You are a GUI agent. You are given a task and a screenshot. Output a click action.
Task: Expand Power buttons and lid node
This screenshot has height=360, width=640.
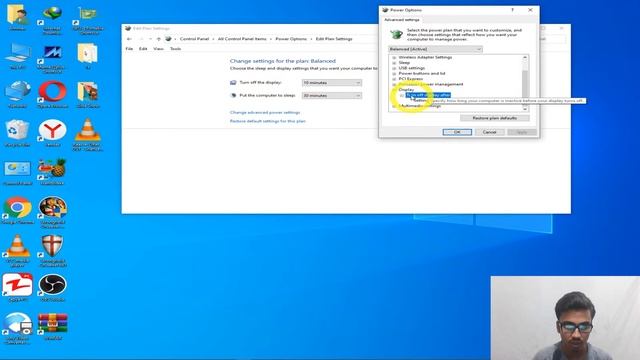point(394,73)
